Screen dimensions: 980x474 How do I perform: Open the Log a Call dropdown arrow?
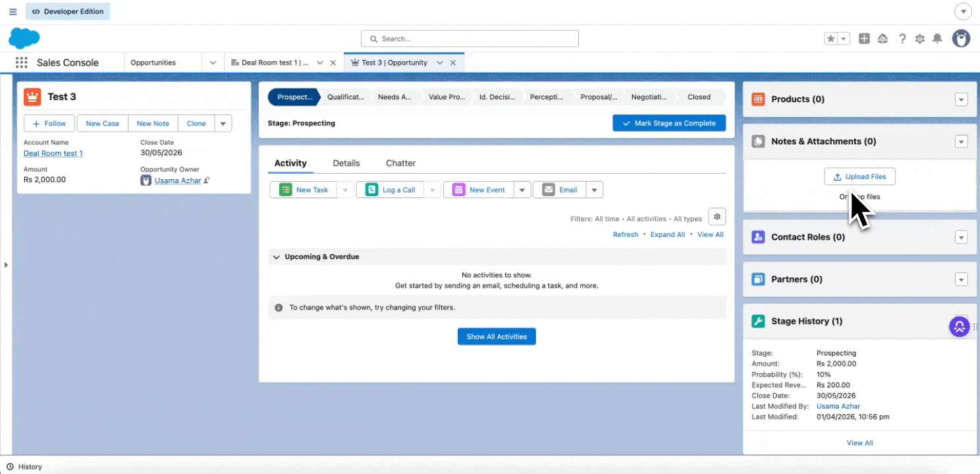[x=432, y=190]
